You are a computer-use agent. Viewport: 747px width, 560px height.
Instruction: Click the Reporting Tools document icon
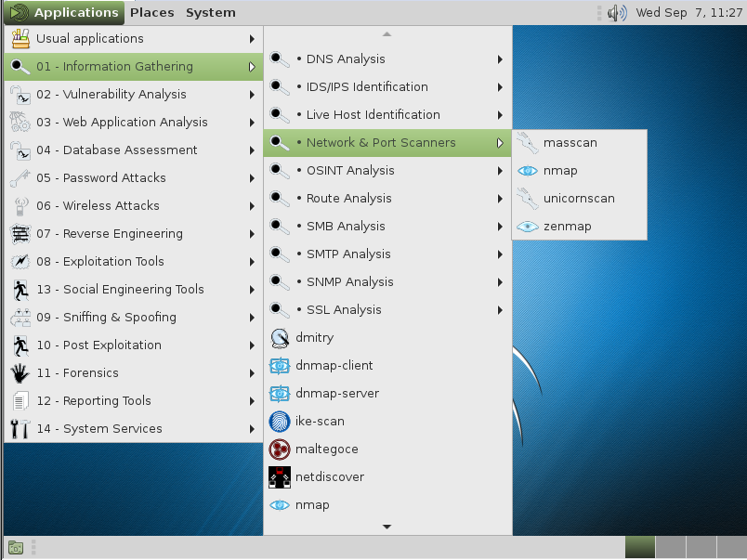[20, 401]
